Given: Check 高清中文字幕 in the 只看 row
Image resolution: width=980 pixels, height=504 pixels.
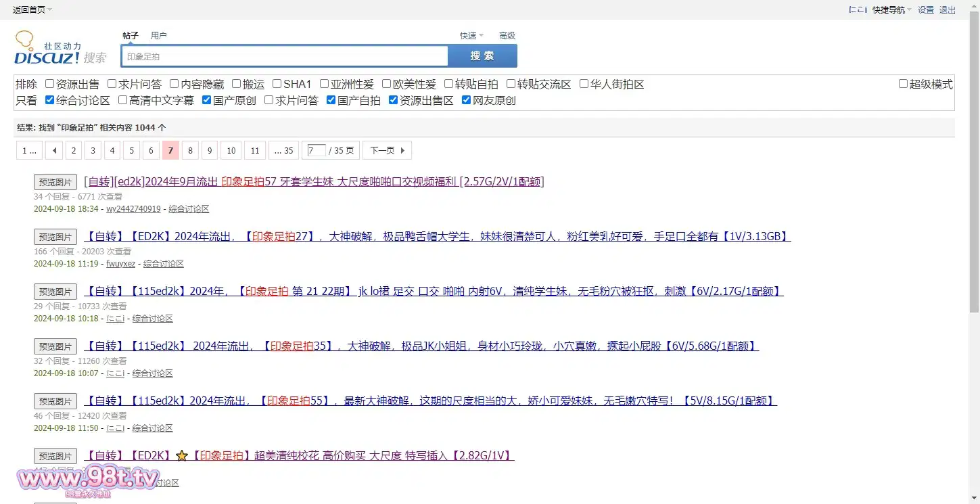Looking at the screenshot, I should [x=122, y=100].
